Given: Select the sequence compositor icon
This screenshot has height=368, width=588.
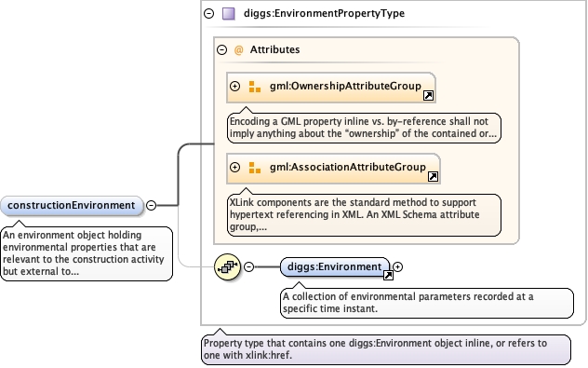Looking at the screenshot, I should tap(227, 267).
